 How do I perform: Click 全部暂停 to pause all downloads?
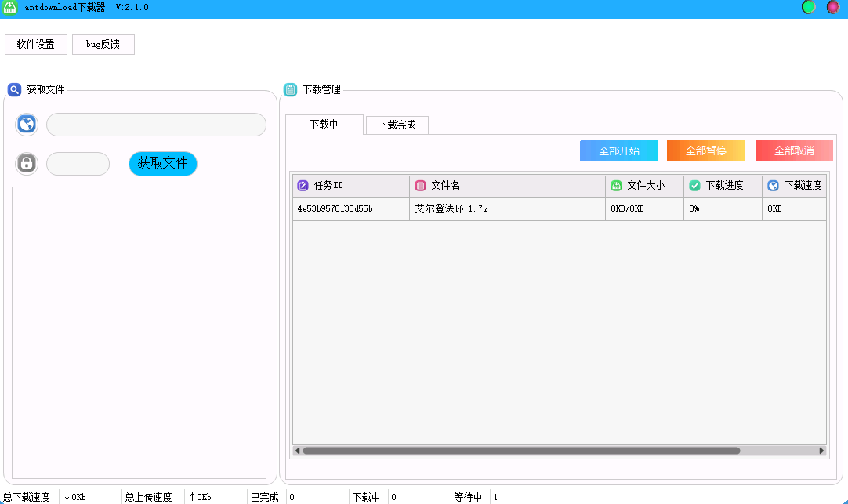tap(706, 150)
